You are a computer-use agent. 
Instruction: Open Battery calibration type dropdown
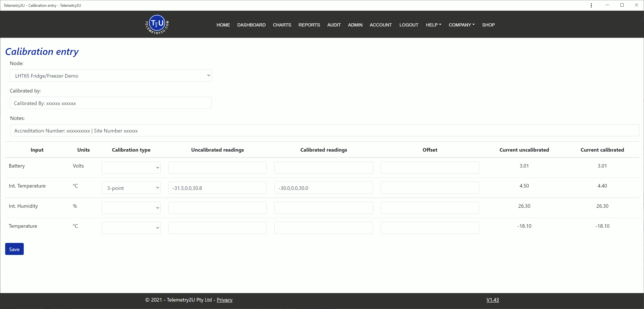coord(131,168)
